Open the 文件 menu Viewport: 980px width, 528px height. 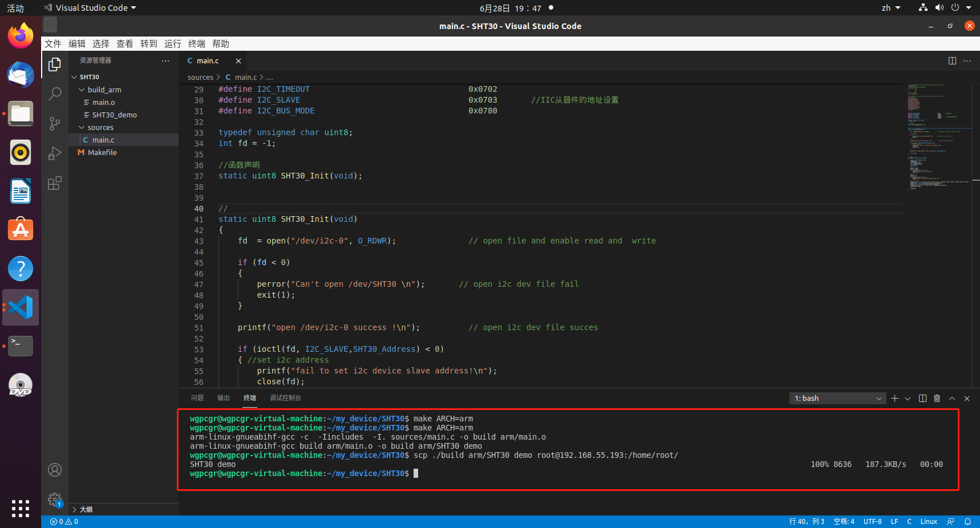[x=53, y=44]
